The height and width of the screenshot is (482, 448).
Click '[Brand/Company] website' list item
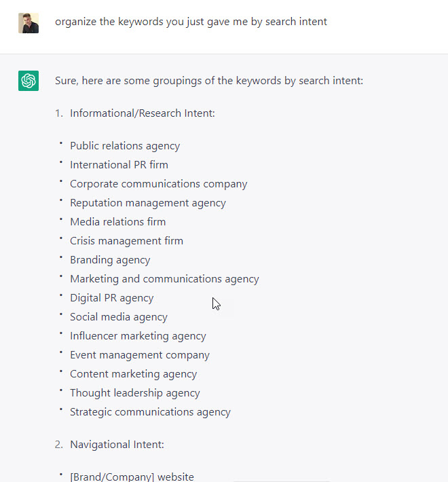coord(132,477)
